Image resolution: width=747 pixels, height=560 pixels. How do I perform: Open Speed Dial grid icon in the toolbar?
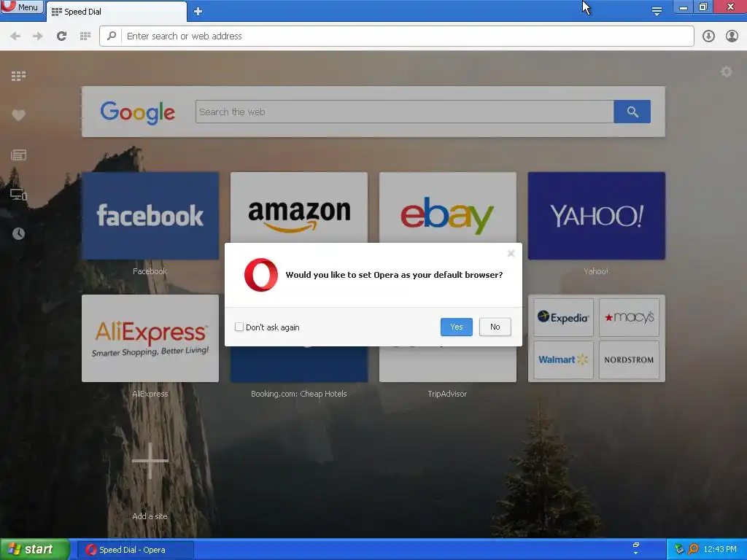(x=85, y=36)
